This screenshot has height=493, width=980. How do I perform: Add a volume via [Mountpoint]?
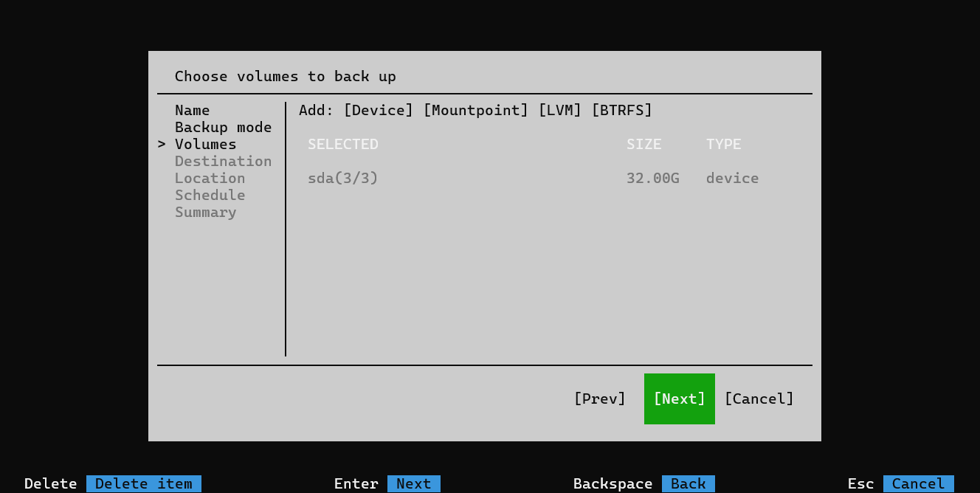coord(475,111)
